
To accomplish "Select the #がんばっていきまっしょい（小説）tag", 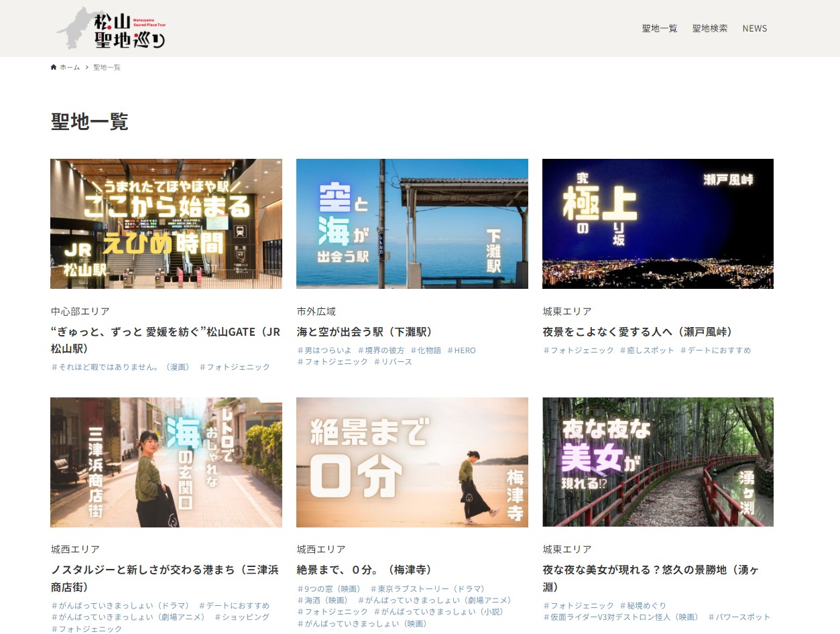I will tap(438, 612).
